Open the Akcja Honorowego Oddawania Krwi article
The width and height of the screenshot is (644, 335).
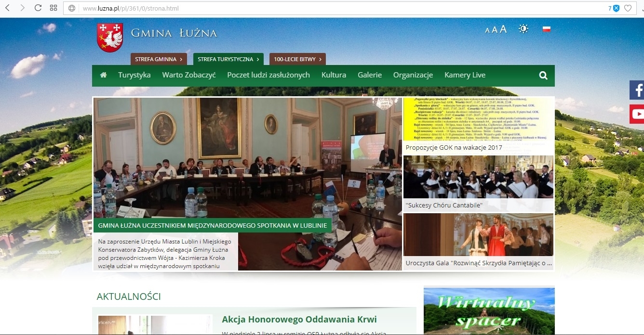pos(299,320)
